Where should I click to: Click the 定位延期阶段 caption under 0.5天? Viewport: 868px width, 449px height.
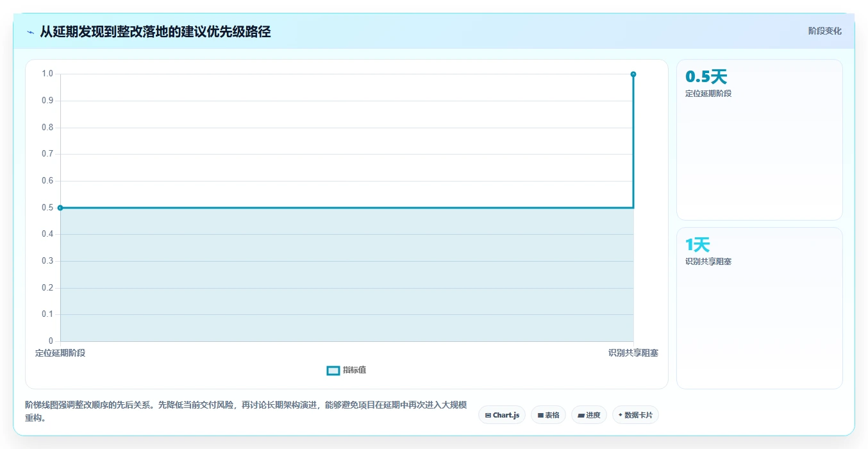tap(708, 94)
